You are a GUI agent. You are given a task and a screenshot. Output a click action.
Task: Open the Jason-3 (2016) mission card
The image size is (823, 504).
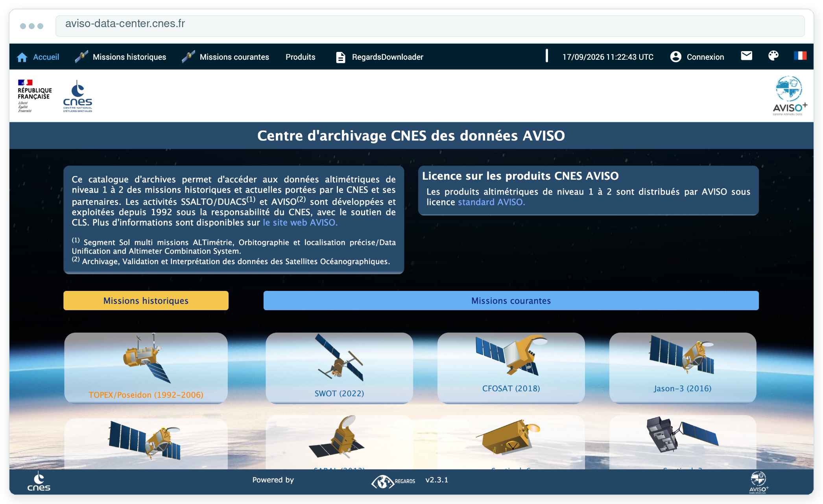click(683, 368)
